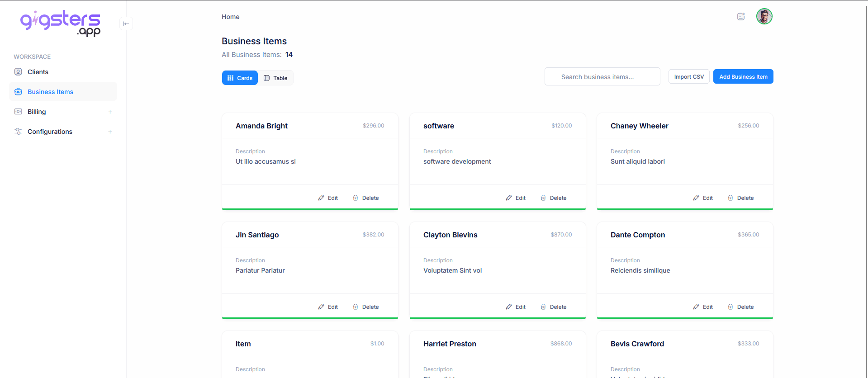868x378 pixels.
Task: Expand the Billing submenu plus
Action: pyautogui.click(x=110, y=112)
